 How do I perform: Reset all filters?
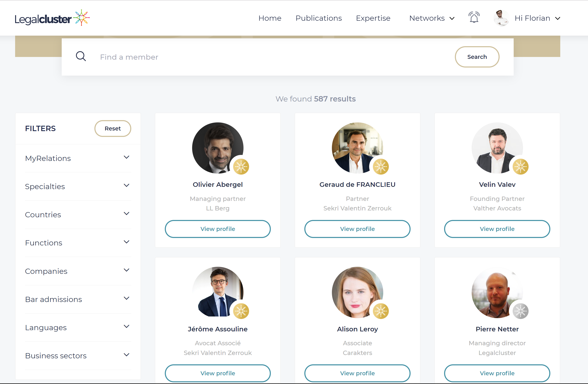pyautogui.click(x=113, y=128)
